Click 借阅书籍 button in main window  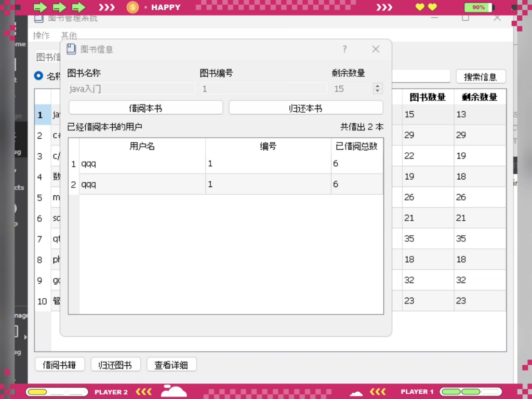click(x=59, y=365)
